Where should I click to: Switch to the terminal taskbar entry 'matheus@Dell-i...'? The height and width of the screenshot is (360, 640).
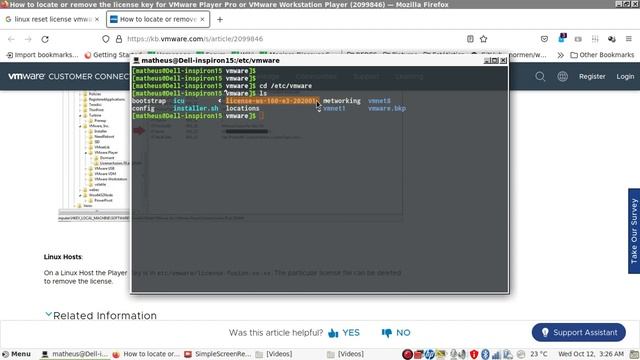point(75,354)
